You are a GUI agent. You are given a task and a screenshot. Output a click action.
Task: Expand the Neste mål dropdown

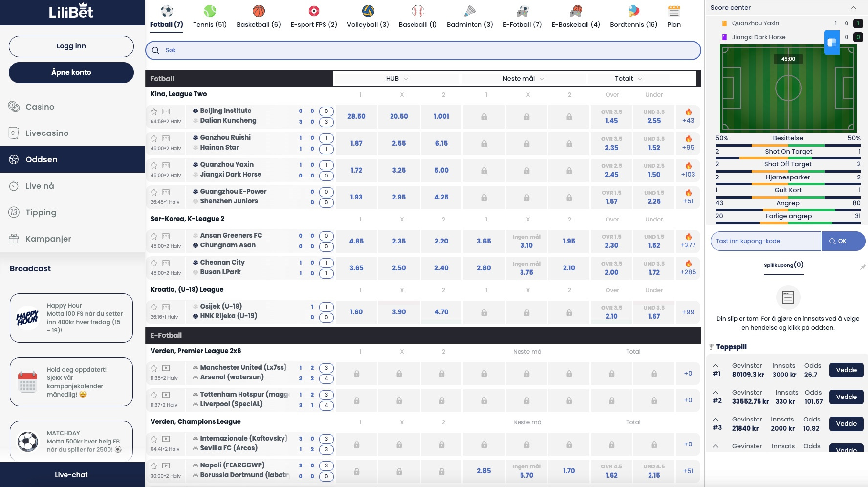(523, 79)
